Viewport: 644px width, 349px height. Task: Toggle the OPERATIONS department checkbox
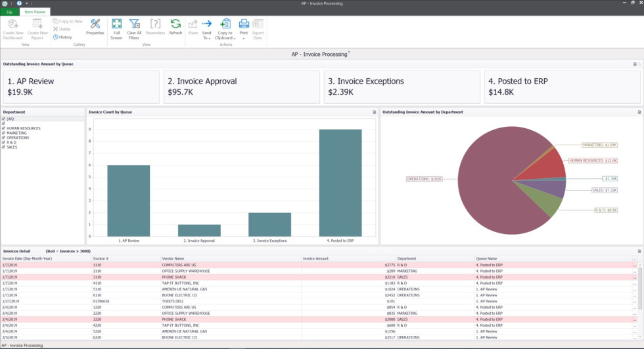click(x=4, y=137)
